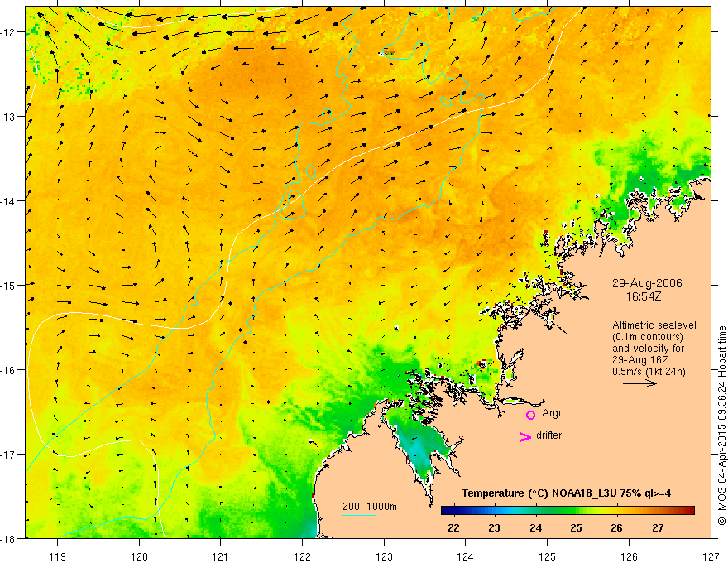
Task: Click the '-12' latitude axis label
Action: [9, 32]
